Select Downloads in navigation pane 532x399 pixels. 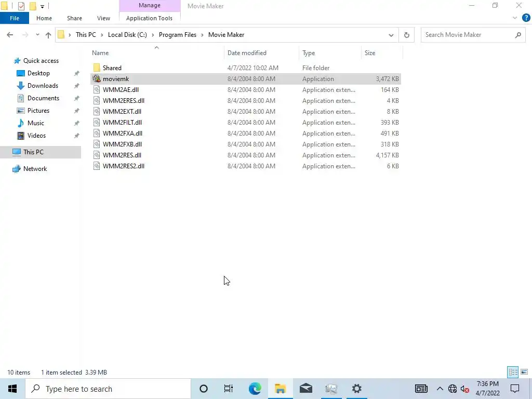pyautogui.click(x=43, y=86)
